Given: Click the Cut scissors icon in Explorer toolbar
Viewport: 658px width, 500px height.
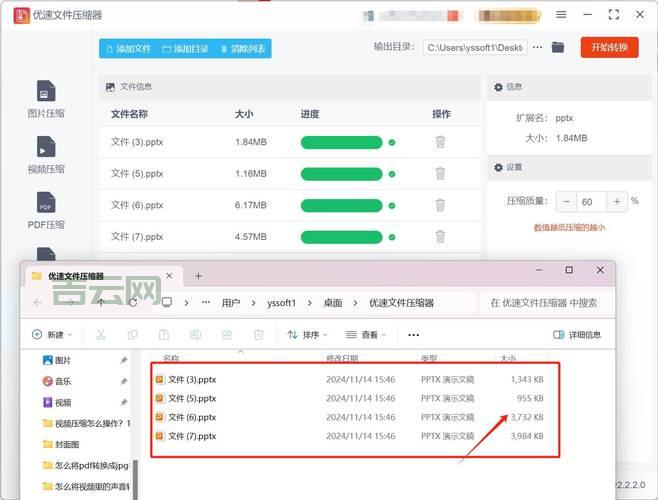Looking at the screenshot, I should click(x=101, y=335).
